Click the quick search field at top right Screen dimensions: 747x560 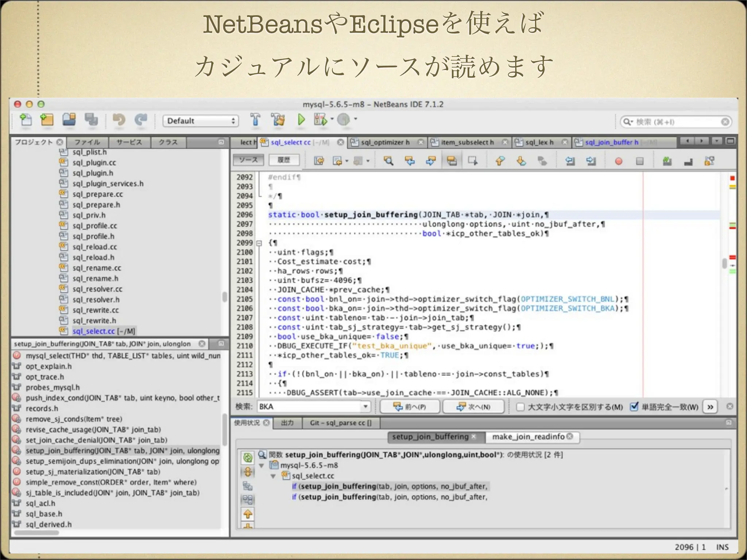(x=676, y=122)
